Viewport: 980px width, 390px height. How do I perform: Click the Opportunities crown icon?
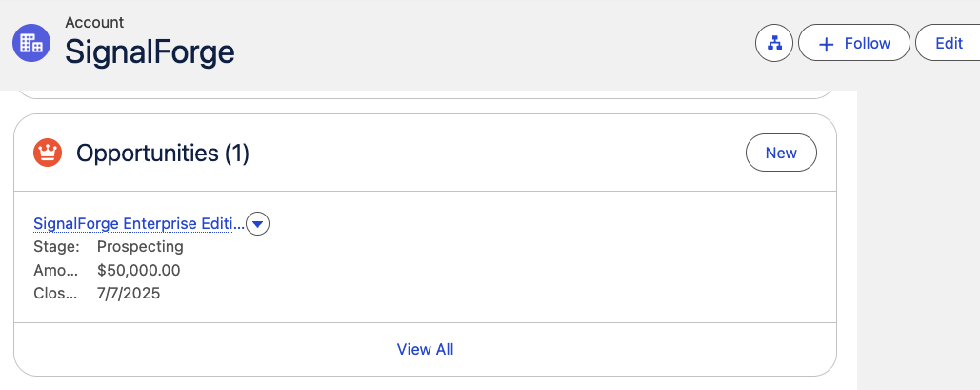(48, 153)
